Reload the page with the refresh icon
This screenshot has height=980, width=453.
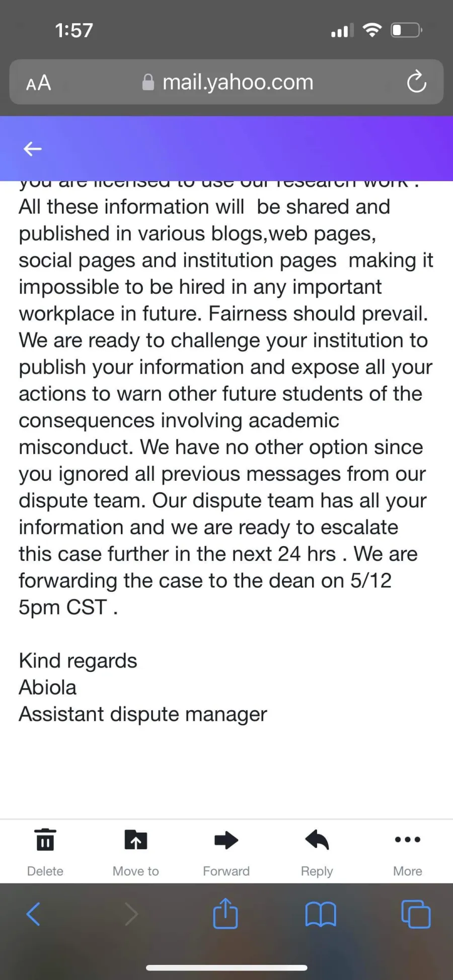click(x=417, y=82)
